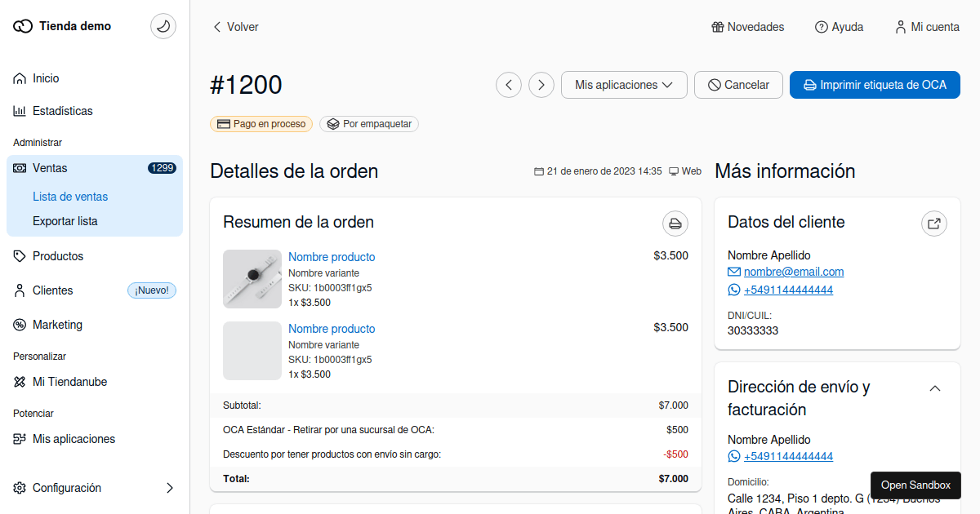The height and width of the screenshot is (514, 980).
Task: Go back with Volver link
Action: tap(235, 27)
